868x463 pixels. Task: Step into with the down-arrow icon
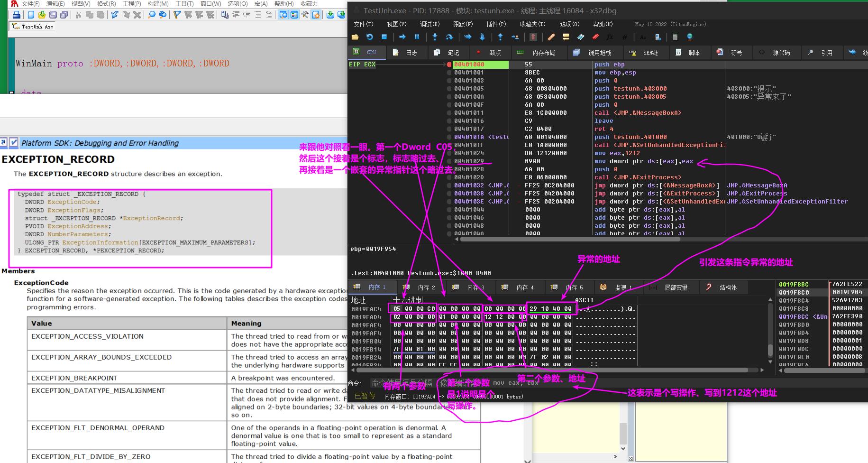point(435,37)
